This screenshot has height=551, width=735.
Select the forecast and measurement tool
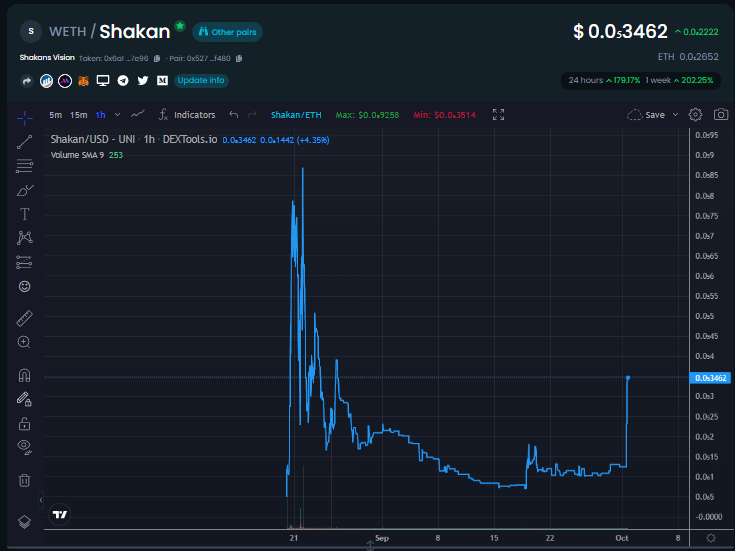(24, 262)
